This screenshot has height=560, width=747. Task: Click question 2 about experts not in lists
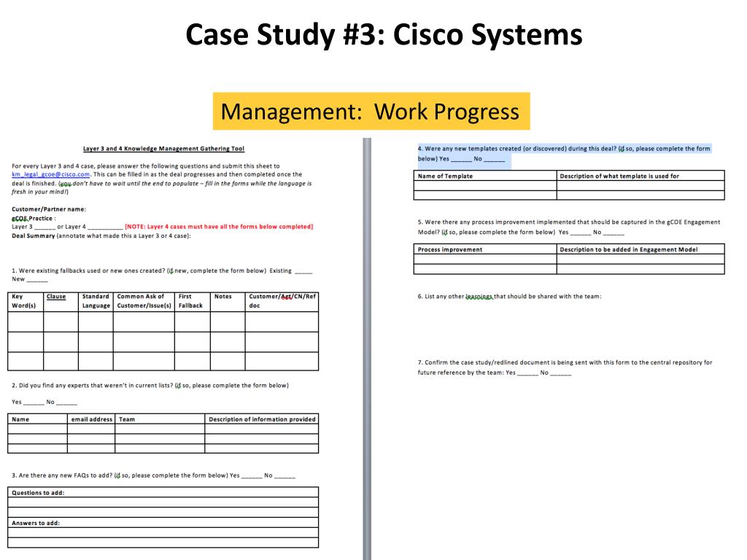150,385
